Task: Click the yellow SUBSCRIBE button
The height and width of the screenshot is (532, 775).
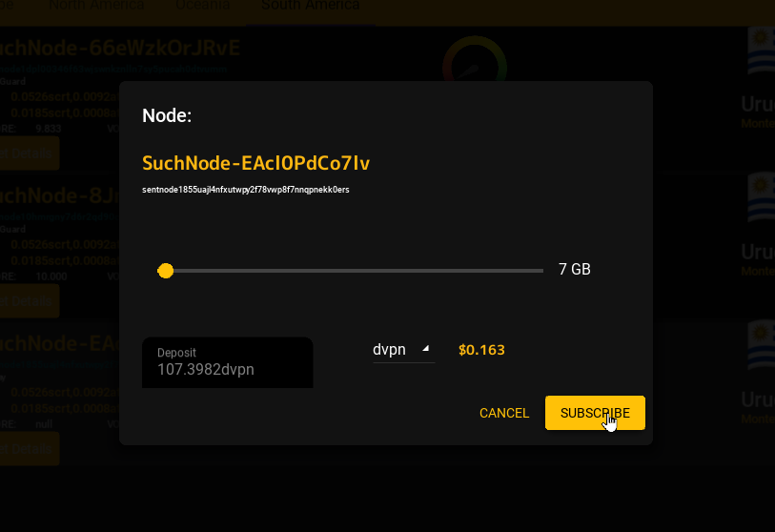Action: [595, 413]
